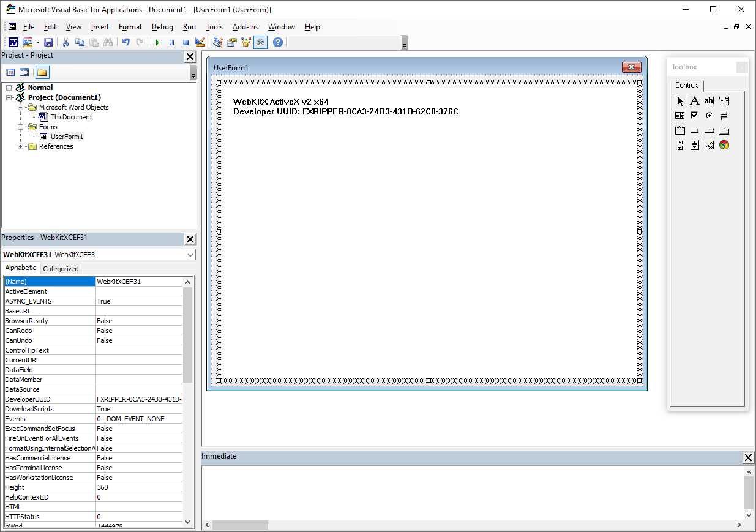Click the Copy toolbar icon
Image resolution: width=756 pixels, height=532 pixels.
coord(80,42)
